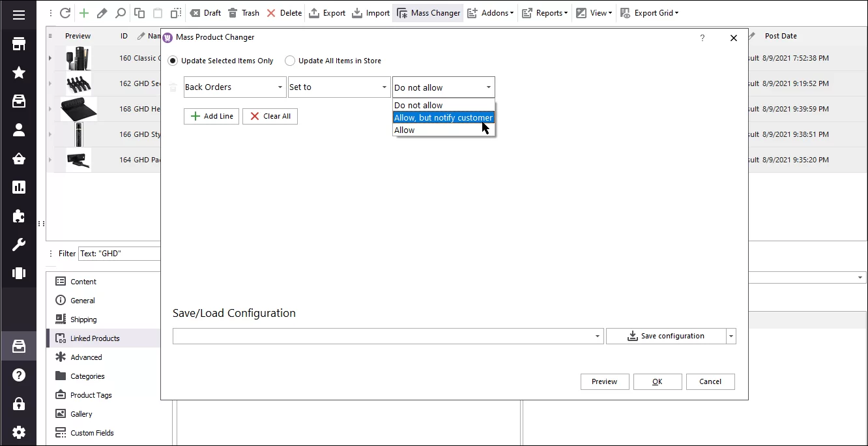This screenshot has width=868, height=446.
Task: Select the Update All Items in Store option
Action: coord(290,61)
